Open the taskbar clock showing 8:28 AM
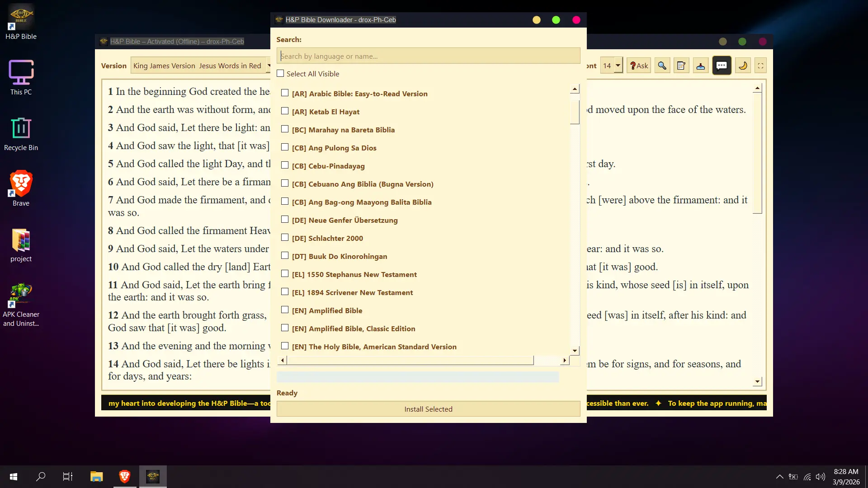Image resolution: width=868 pixels, height=488 pixels. click(846, 477)
